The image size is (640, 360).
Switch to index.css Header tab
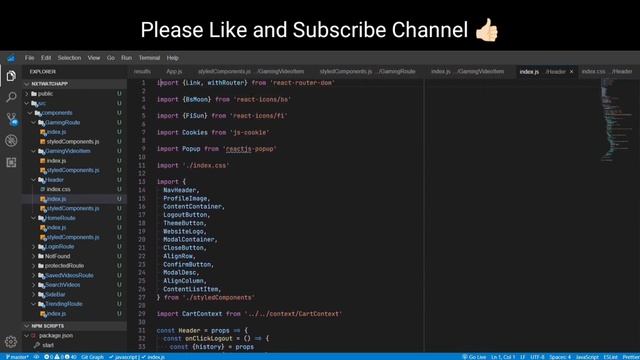tap(607, 71)
